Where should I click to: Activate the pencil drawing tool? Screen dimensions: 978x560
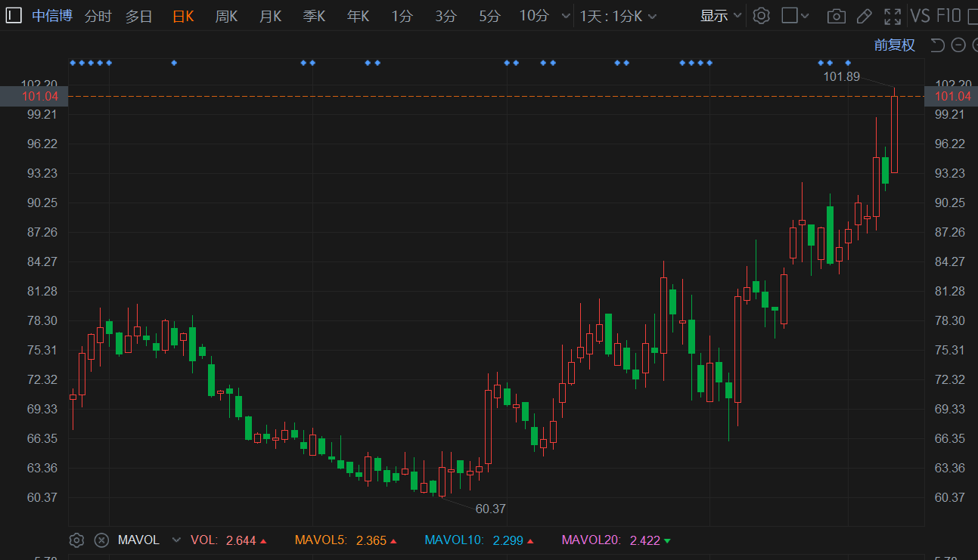click(864, 16)
